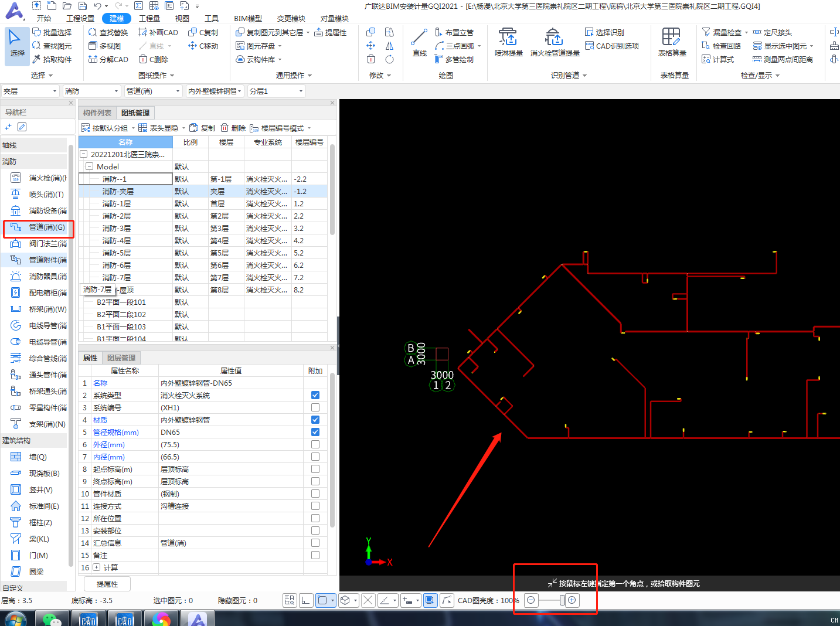The height and width of the screenshot is (626, 840).
Task: Click the 检查回路 tool
Action: pyautogui.click(x=722, y=46)
